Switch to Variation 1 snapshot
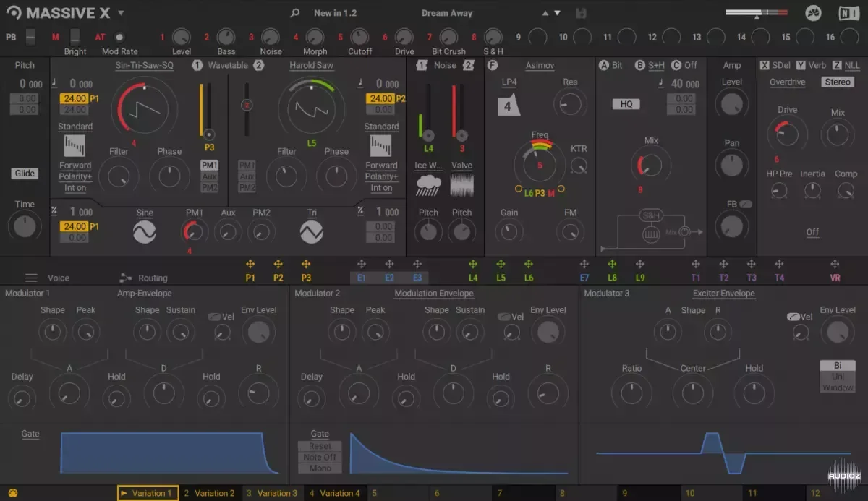This screenshot has width=868, height=501. pyautogui.click(x=148, y=493)
